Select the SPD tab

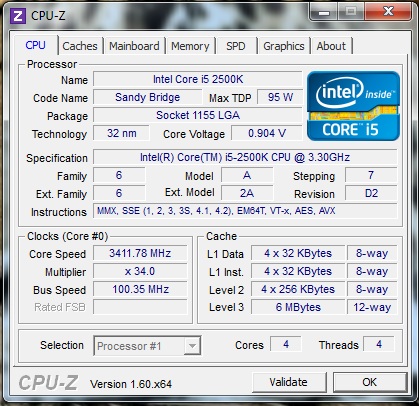(236, 46)
